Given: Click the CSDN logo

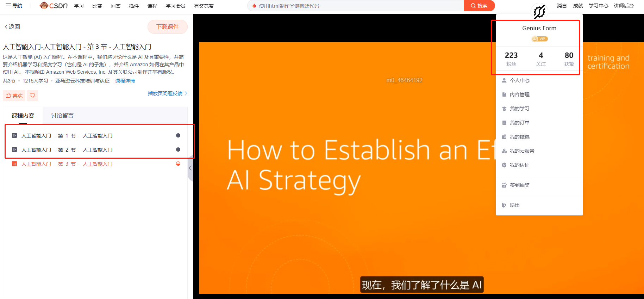Looking at the screenshot, I should 54,6.
